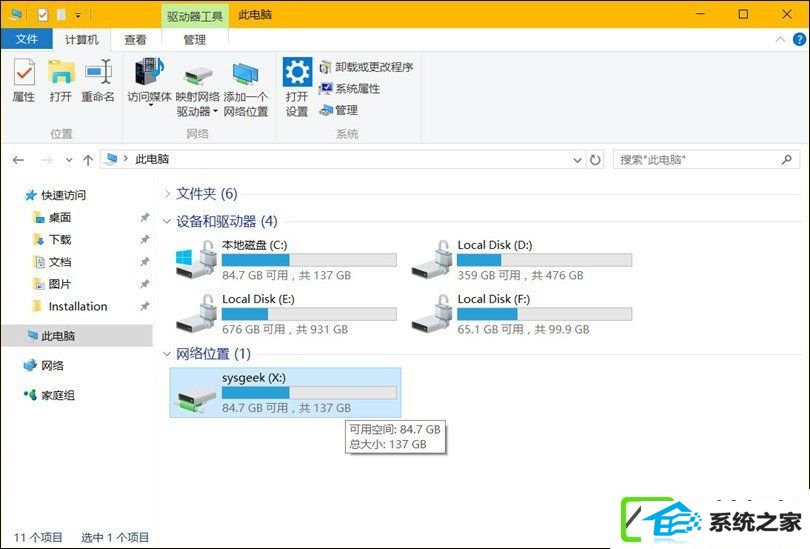Open the address bar history dropdown

point(577,160)
